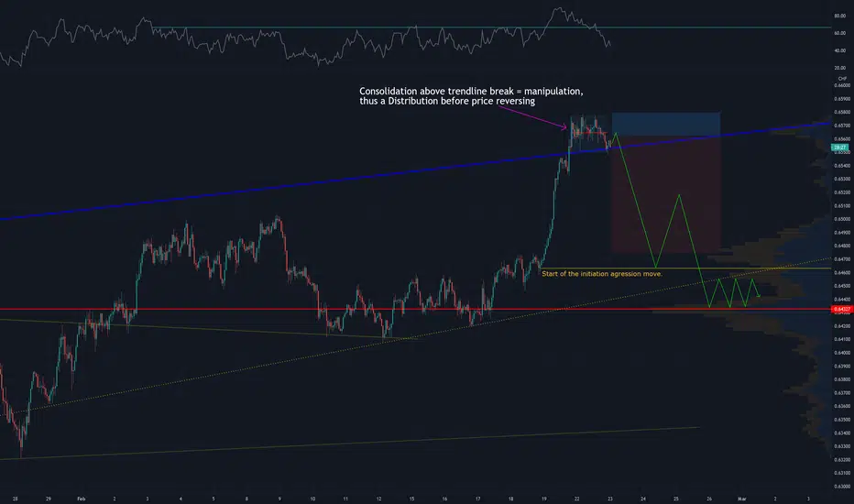Image resolution: width=854 pixels, height=504 pixels.
Task: Click the 60.00 RSI scale value
Action: (840, 33)
